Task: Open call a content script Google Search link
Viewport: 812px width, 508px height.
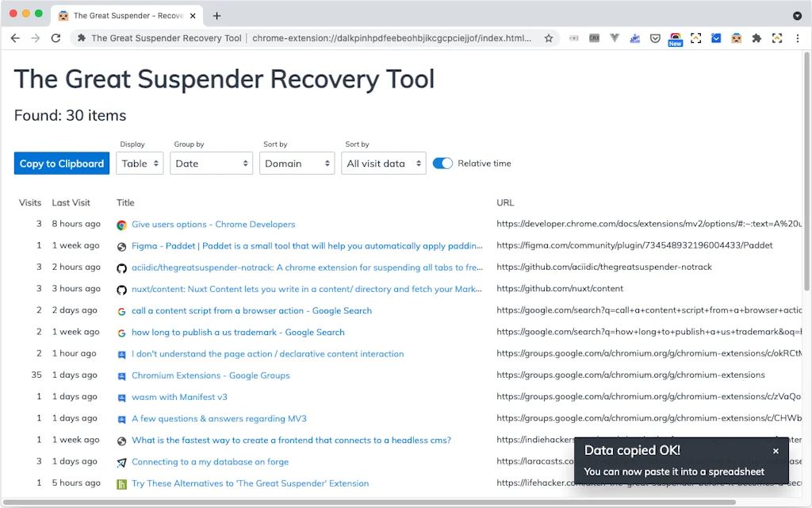Action: pyautogui.click(x=251, y=310)
